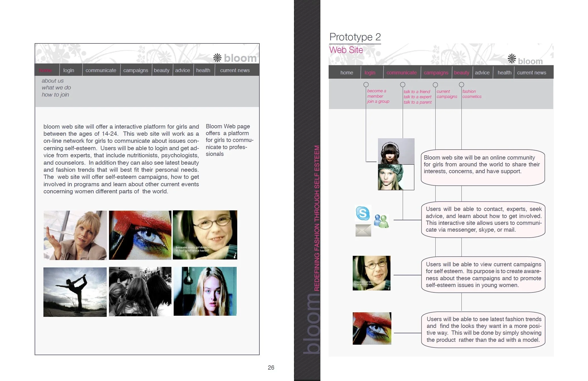Click the bloom asterisk logo on left page header
This screenshot has height=381, width=588.
[218, 57]
